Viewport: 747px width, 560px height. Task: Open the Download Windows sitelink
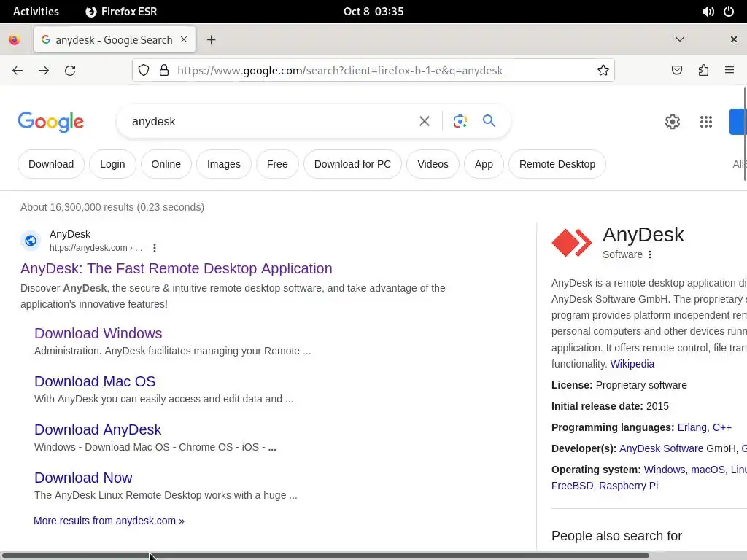(98, 333)
